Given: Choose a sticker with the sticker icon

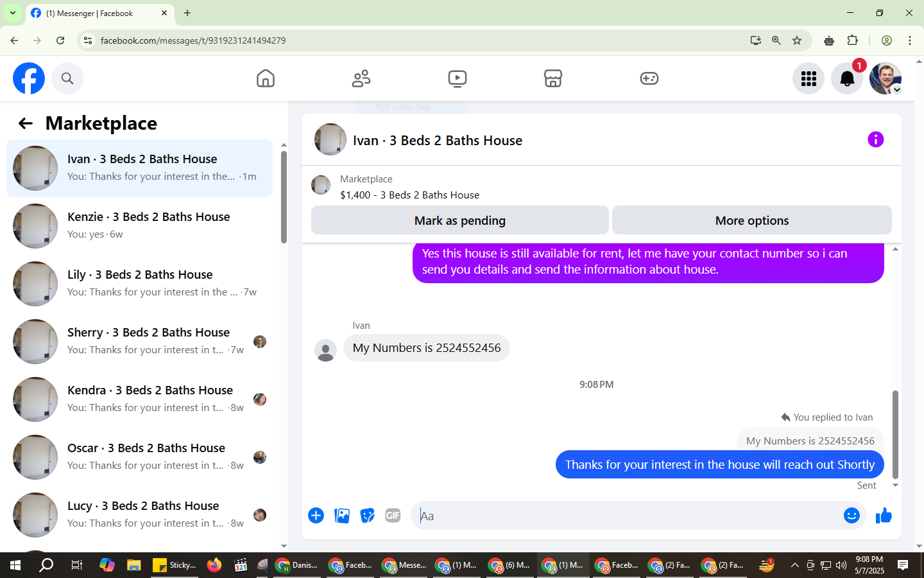Looking at the screenshot, I should click(x=367, y=516).
